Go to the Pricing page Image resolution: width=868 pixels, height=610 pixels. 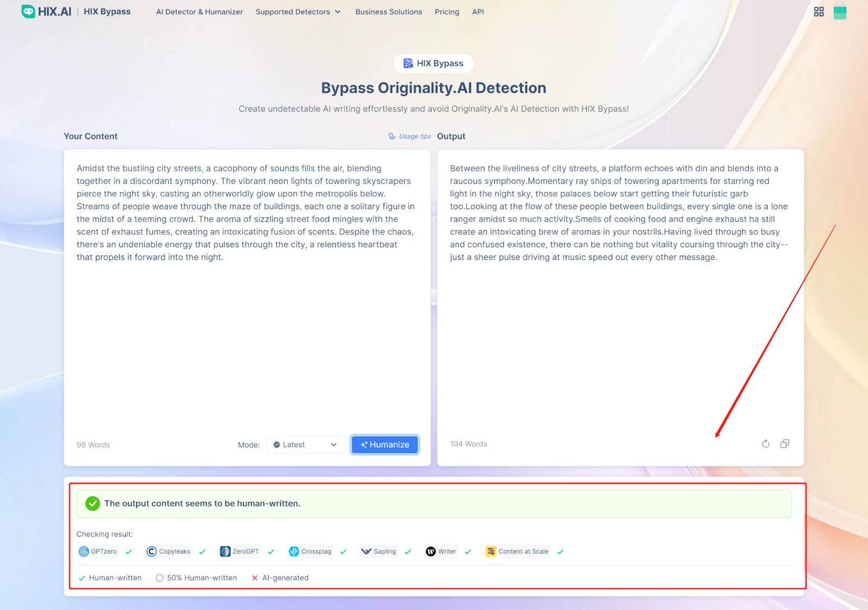(446, 12)
